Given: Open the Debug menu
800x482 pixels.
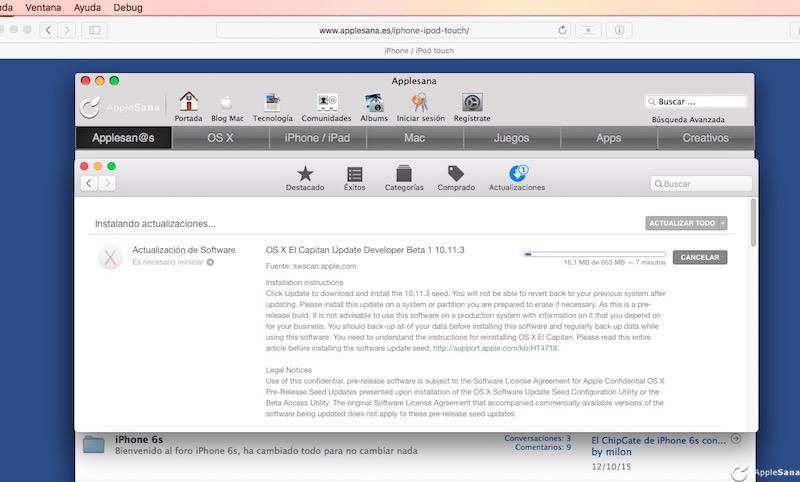Looking at the screenshot, I should (x=128, y=8).
